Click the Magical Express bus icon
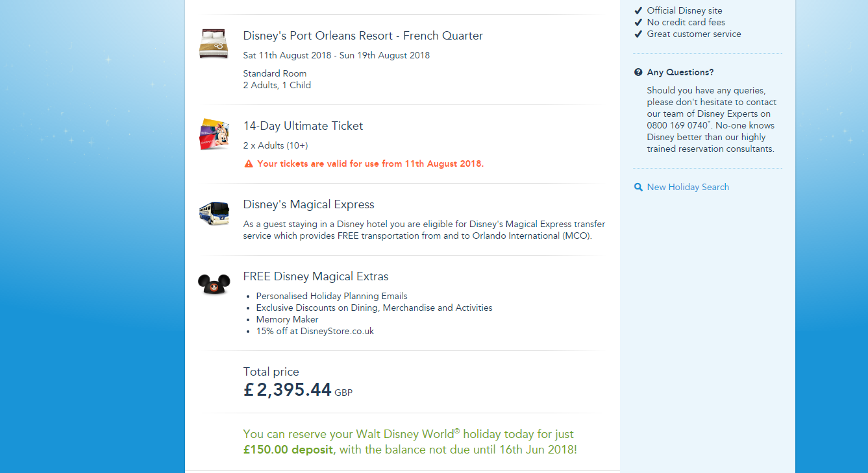The width and height of the screenshot is (868, 473). [214, 213]
